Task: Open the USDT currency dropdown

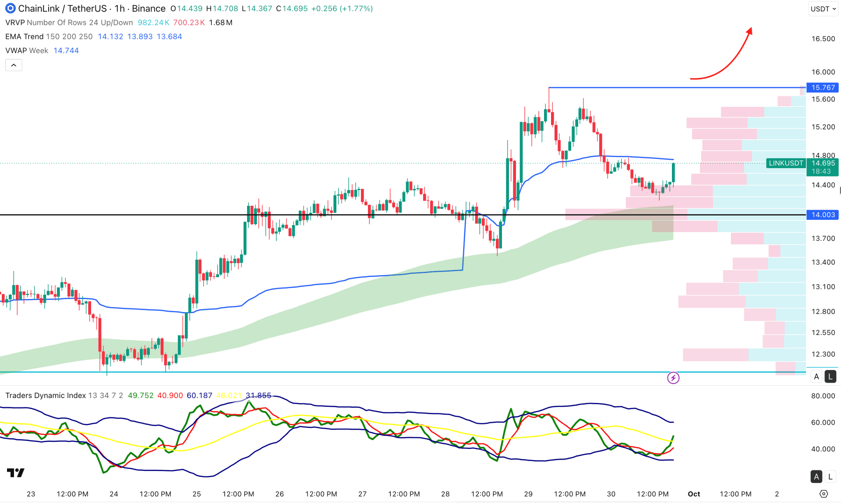Action: pyautogui.click(x=823, y=9)
